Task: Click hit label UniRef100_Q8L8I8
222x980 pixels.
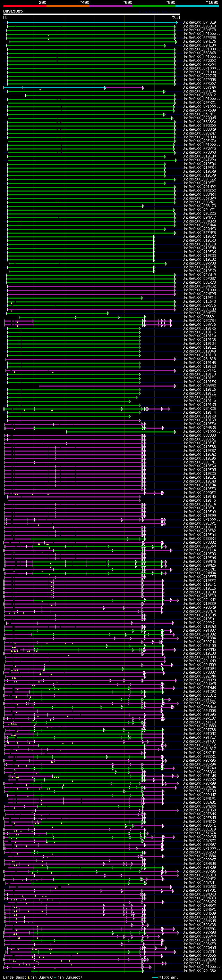Action: point(199,359)
